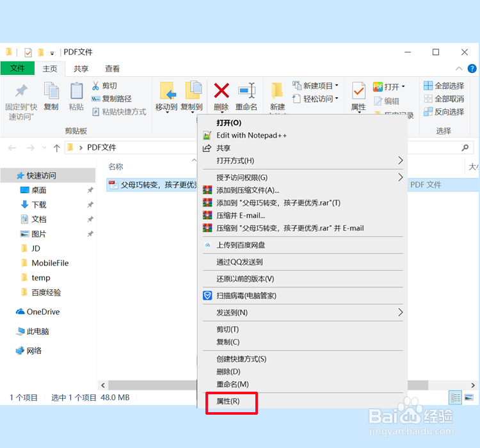
Task: Click Paste shortcut (粘贴快捷方式)
Action: pos(119,112)
